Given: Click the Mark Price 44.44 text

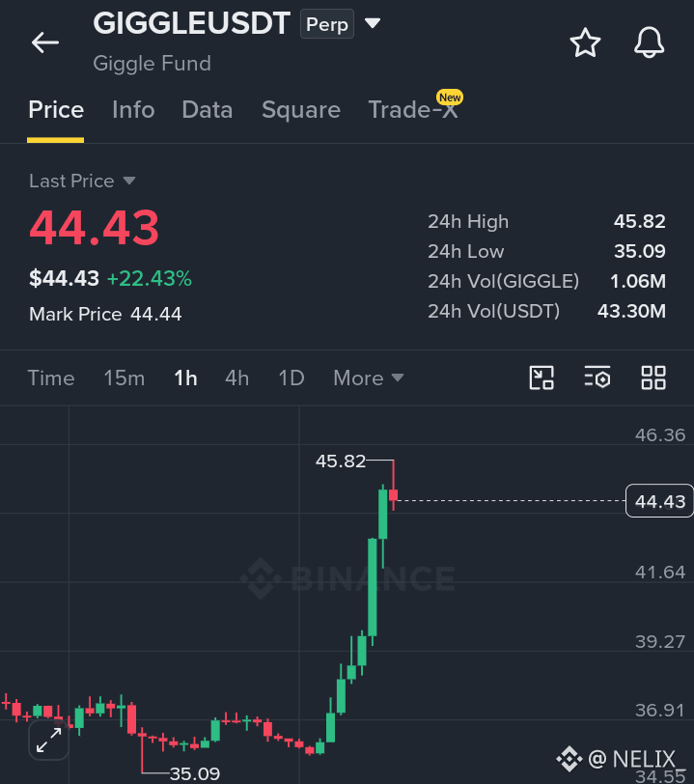Looking at the screenshot, I should pyautogui.click(x=105, y=314).
